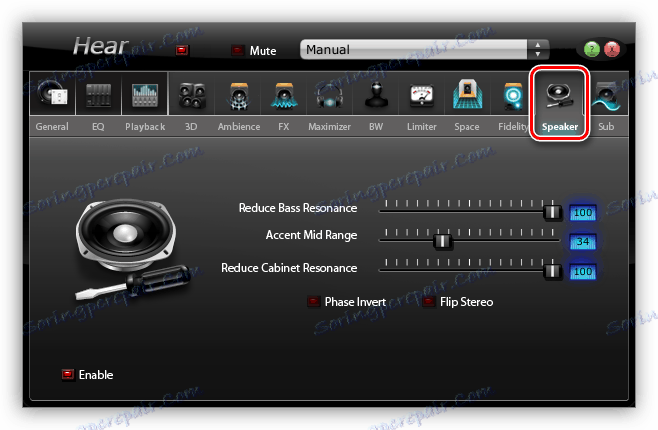The height and width of the screenshot is (430, 658).
Task: Select the Ambience icon
Action: pos(239,96)
